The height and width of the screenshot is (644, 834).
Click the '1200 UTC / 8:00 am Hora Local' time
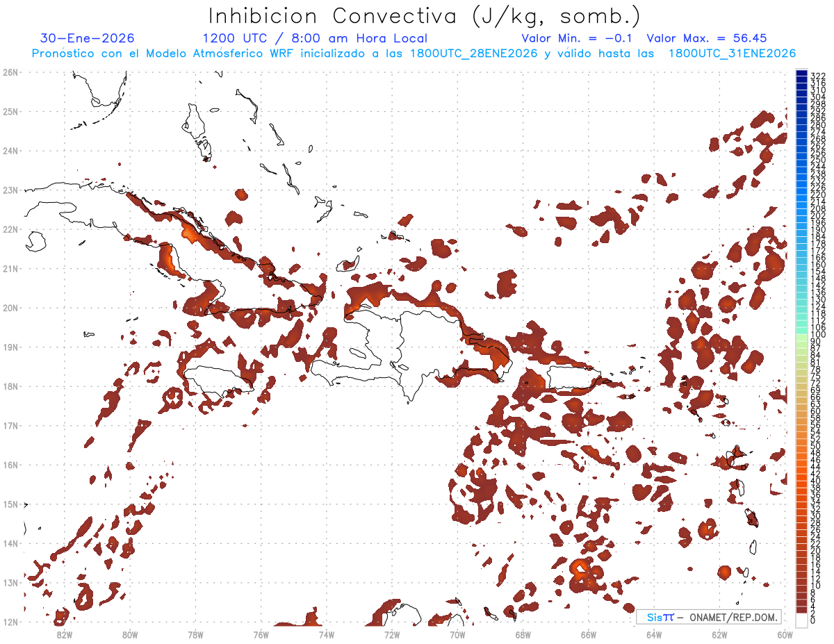pyautogui.click(x=315, y=38)
